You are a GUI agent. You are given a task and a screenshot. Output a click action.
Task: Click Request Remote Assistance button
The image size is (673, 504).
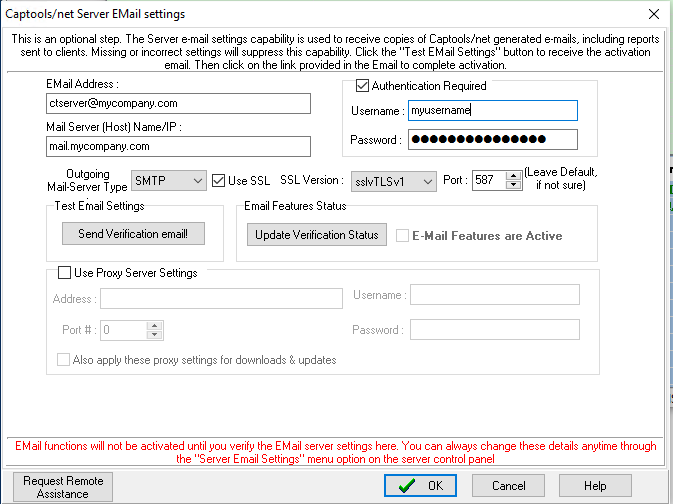tap(63, 487)
